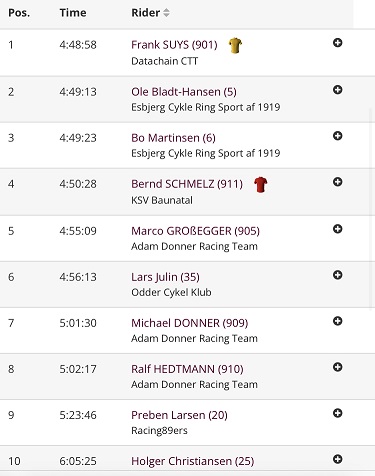The height and width of the screenshot is (476, 375).
Task: Expand details for Bo Martinsen row
Action: tap(337, 136)
